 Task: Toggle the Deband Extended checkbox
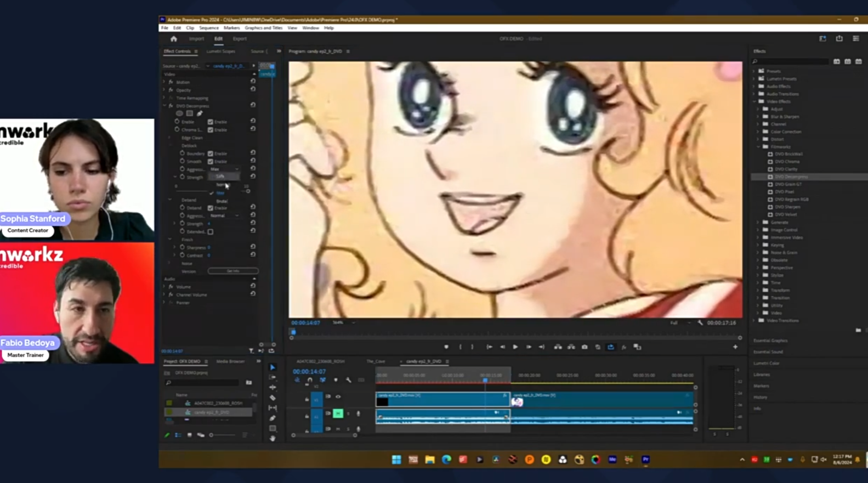tap(211, 232)
